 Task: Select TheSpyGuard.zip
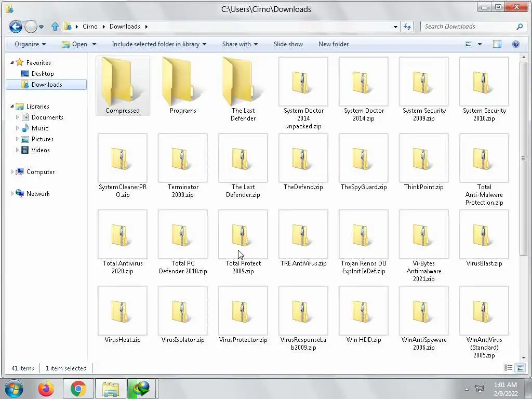364,162
